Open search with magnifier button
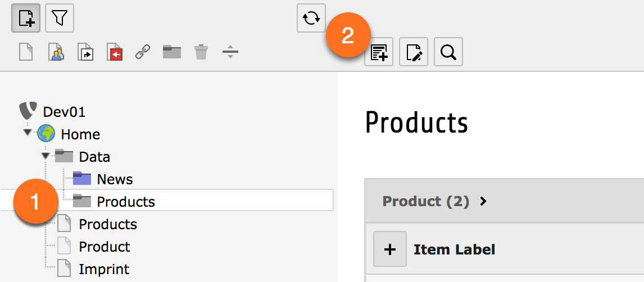The height and width of the screenshot is (282, 644). pos(448,52)
